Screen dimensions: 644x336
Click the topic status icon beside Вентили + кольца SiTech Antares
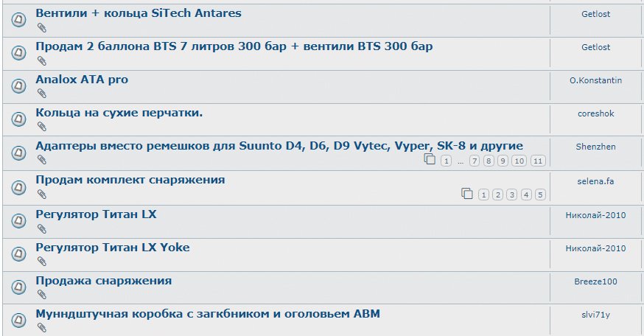[x=18, y=19]
